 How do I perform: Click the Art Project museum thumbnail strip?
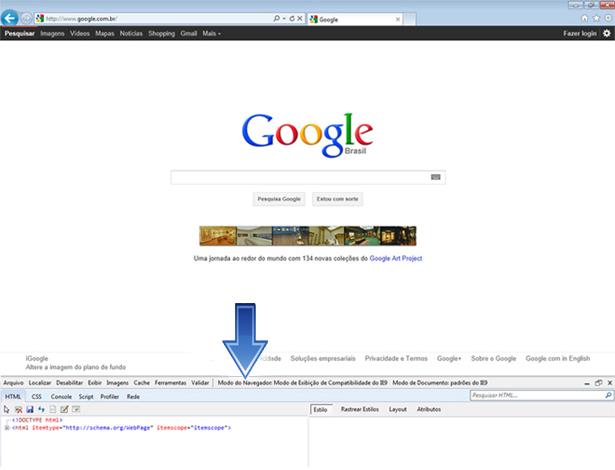pyautogui.click(x=308, y=236)
